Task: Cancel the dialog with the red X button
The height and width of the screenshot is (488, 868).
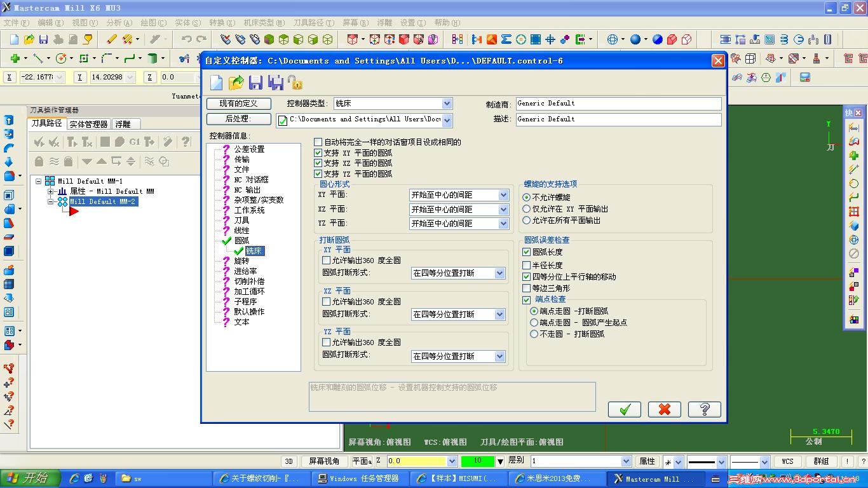Action: (x=665, y=409)
